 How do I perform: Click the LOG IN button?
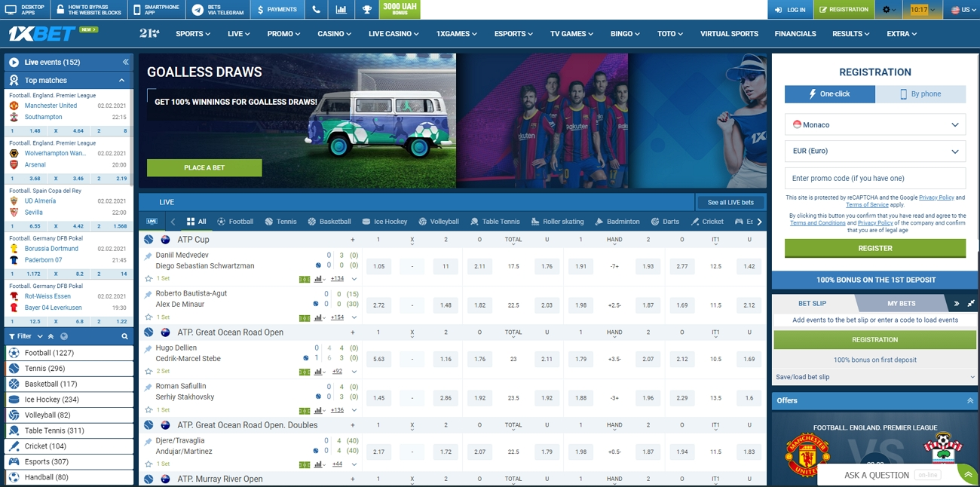coord(791,10)
